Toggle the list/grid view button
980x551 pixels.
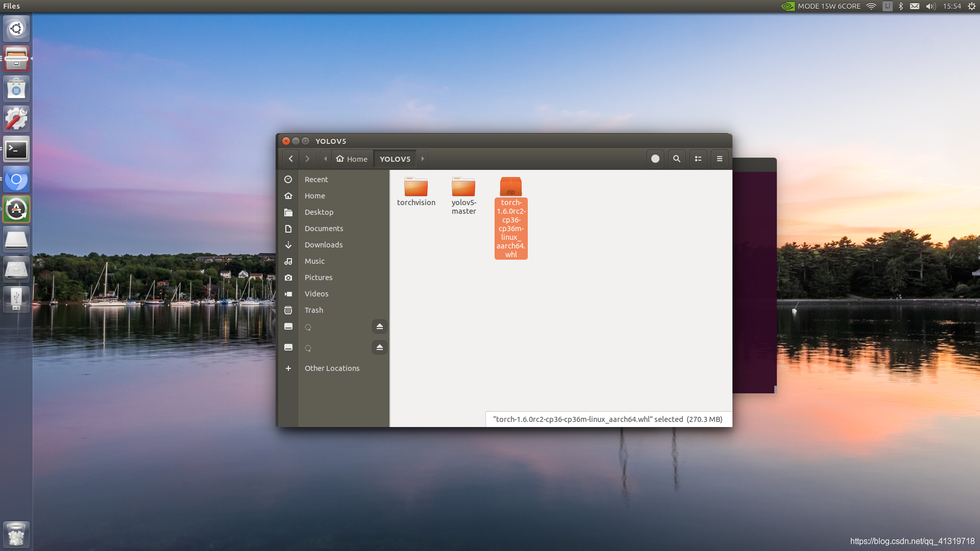click(698, 159)
